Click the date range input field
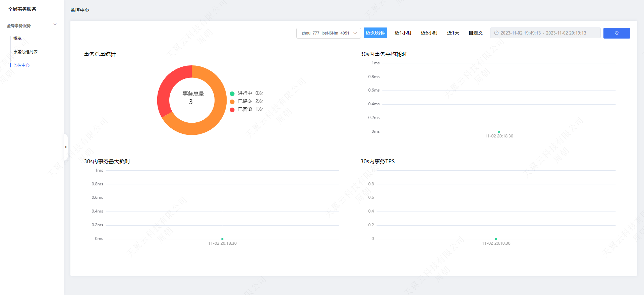 point(545,33)
